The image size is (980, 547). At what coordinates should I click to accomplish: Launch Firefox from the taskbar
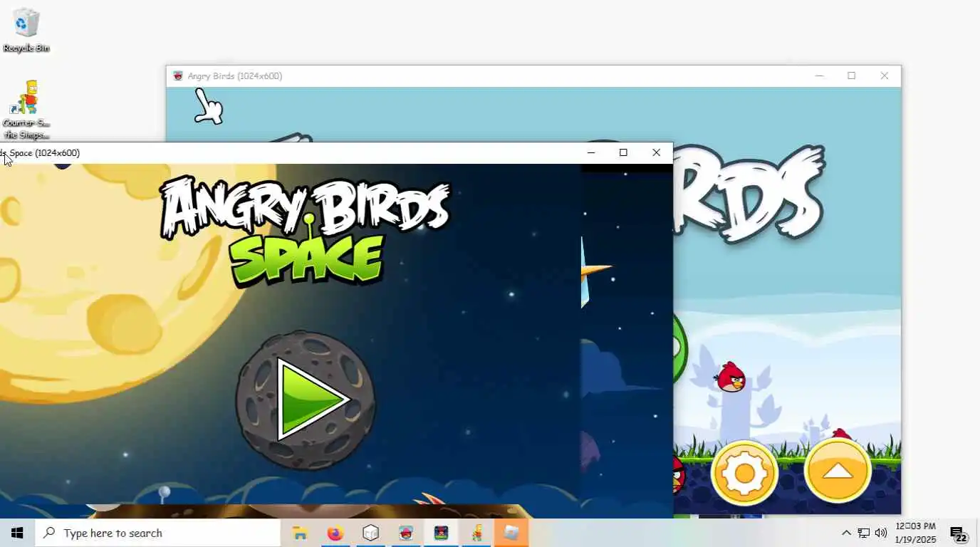(x=335, y=533)
